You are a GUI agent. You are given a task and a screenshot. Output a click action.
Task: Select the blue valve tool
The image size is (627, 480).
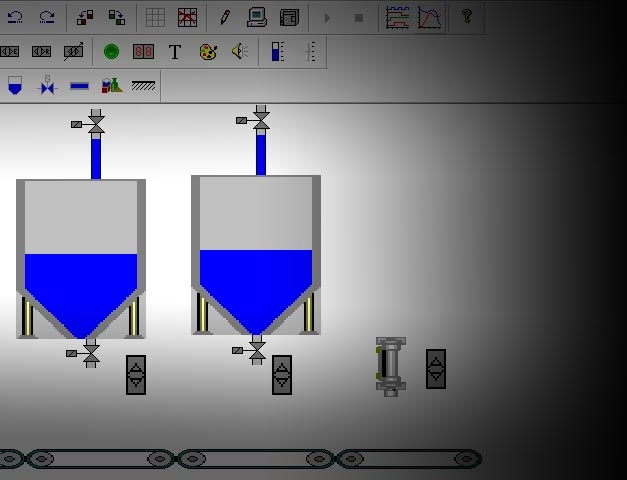pyautogui.click(x=47, y=86)
